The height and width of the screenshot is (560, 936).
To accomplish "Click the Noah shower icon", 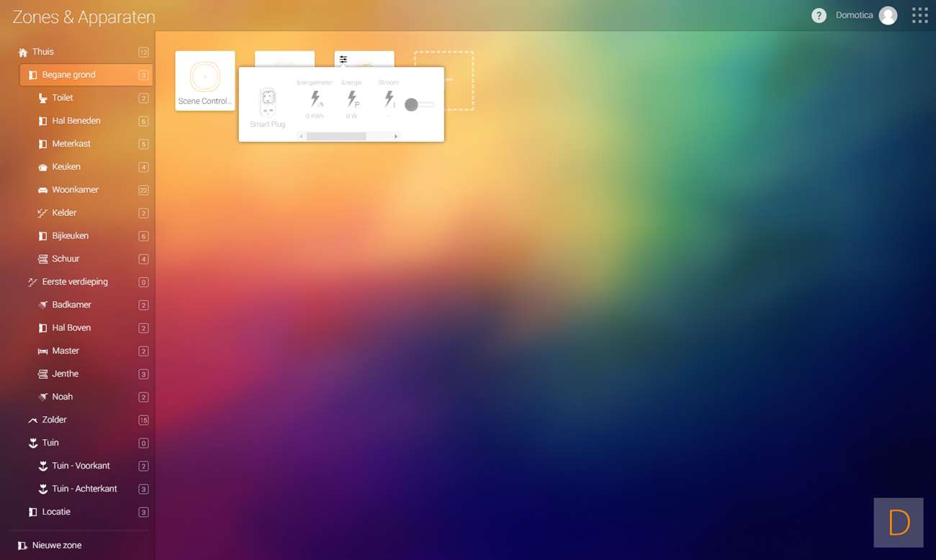I will click(x=43, y=397).
